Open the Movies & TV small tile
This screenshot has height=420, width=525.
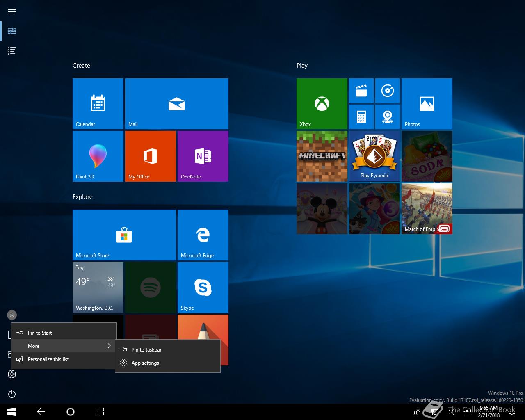[361, 91]
